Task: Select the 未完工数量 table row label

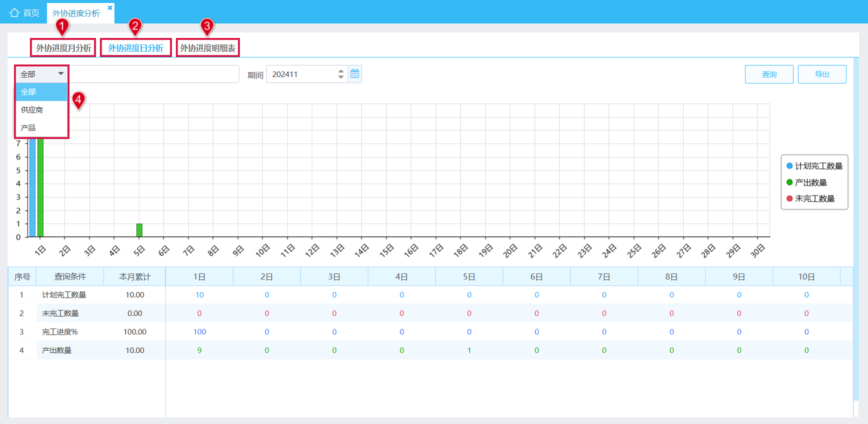Action: 60,313
